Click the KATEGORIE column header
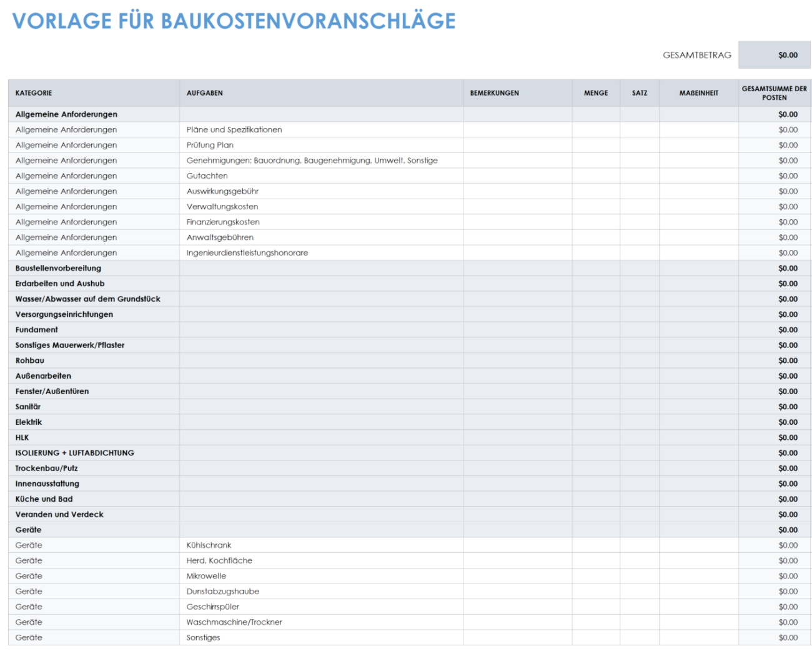Screen dimensions: 812x651 33,93
